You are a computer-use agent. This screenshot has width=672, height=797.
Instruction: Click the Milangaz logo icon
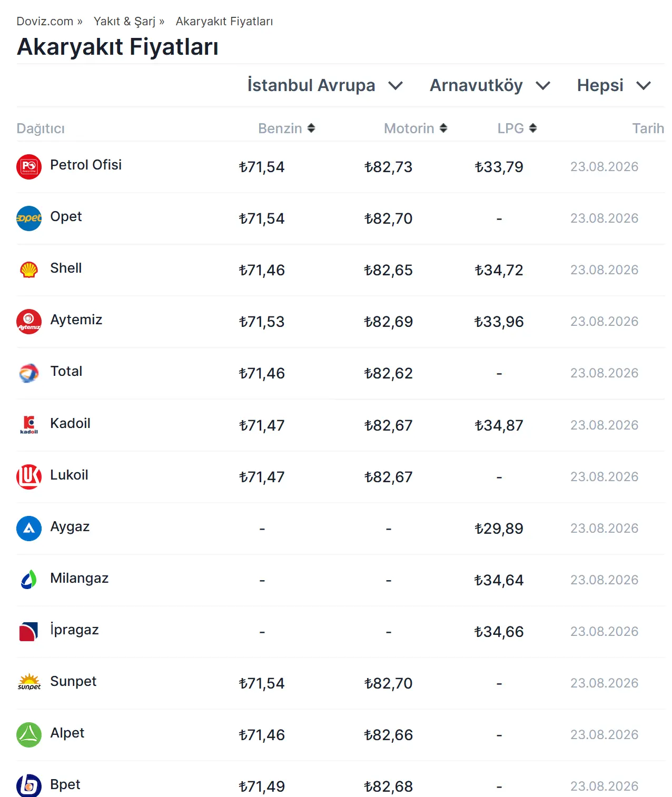tap(29, 580)
